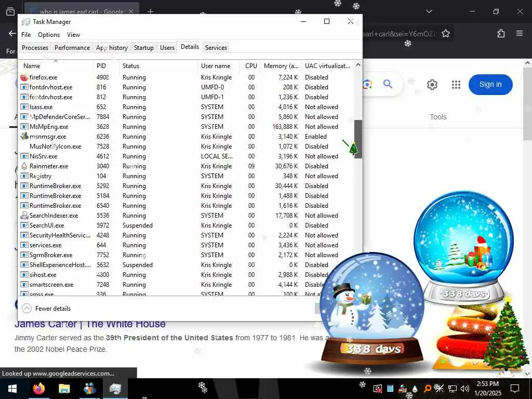The height and width of the screenshot is (399, 532).
Task: Select the Registry process row
Action: pyautogui.click(x=187, y=176)
